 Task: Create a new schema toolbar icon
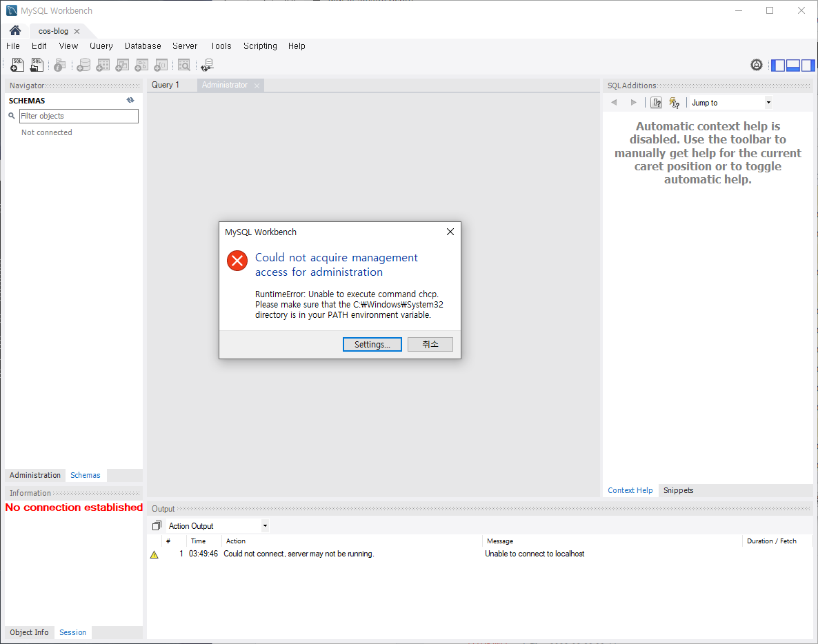[x=83, y=66]
